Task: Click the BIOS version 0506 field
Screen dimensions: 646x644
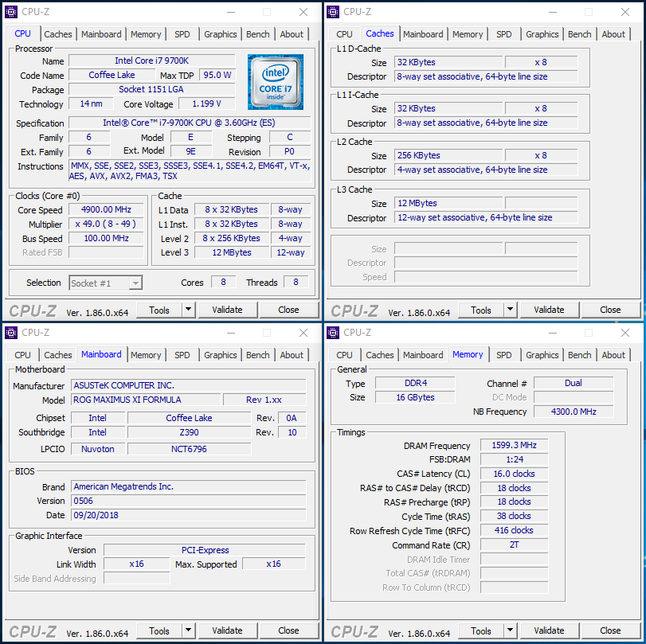Action: pos(189,501)
